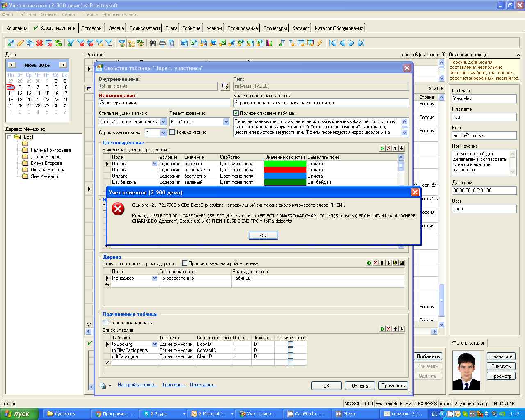525x420 pixels.
Task: Add new row in color highlighting section
Action: point(382,148)
